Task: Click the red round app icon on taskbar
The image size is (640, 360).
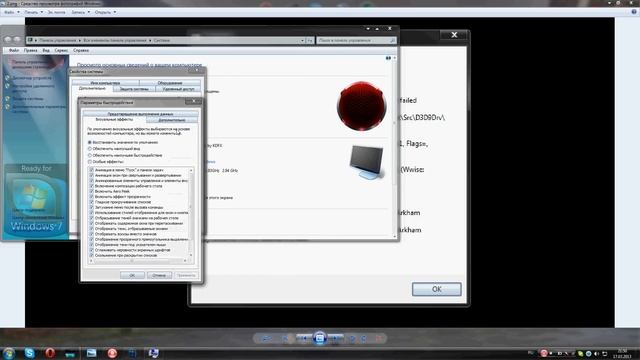Action: [112, 353]
